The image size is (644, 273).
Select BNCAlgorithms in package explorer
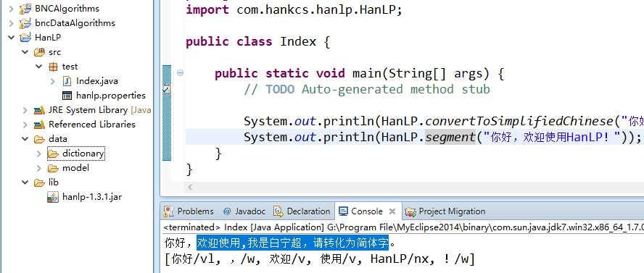click(x=67, y=8)
